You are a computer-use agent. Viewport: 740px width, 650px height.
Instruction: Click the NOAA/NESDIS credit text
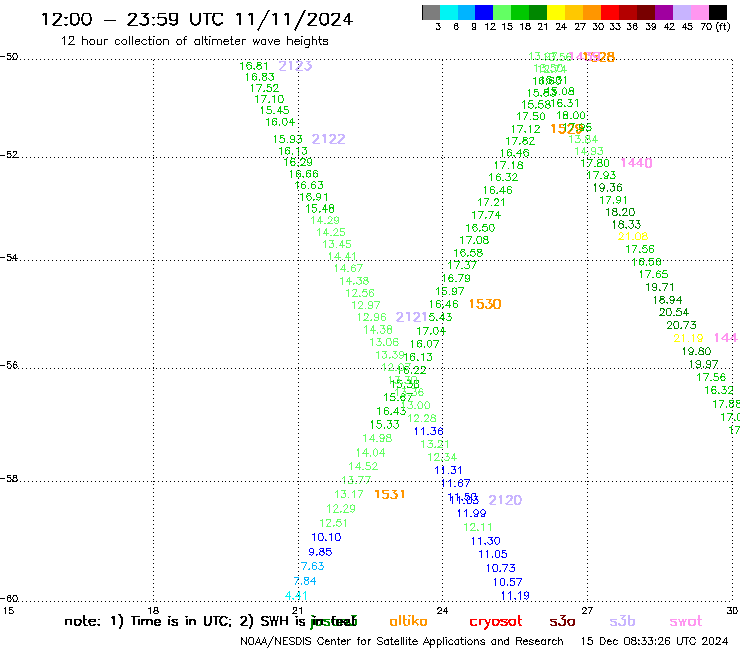tap(402, 641)
